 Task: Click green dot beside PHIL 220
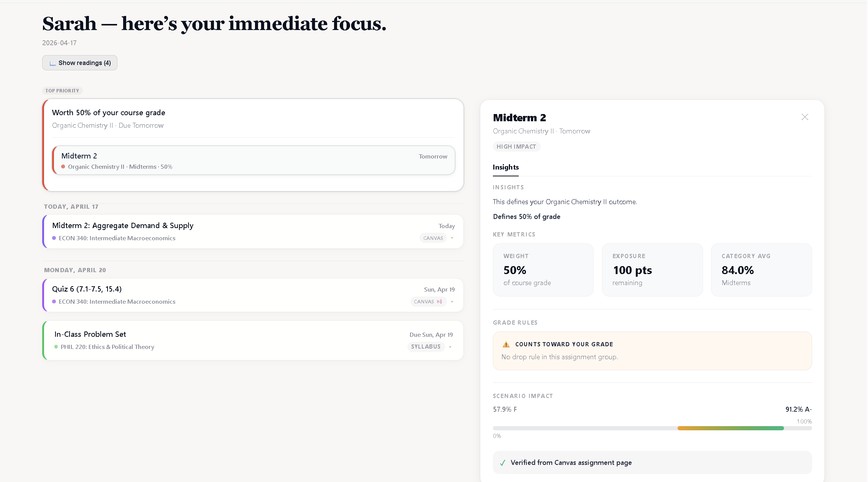pyautogui.click(x=56, y=347)
